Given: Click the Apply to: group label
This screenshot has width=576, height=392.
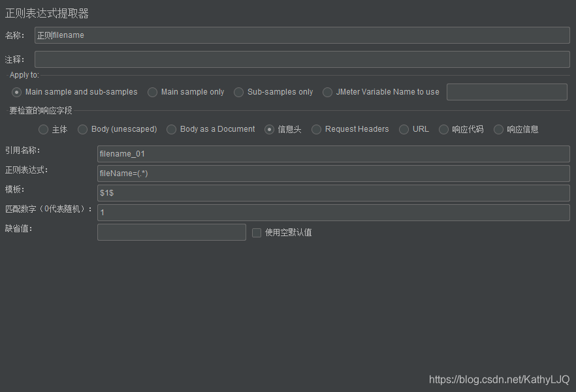Looking at the screenshot, I should 24,75.
